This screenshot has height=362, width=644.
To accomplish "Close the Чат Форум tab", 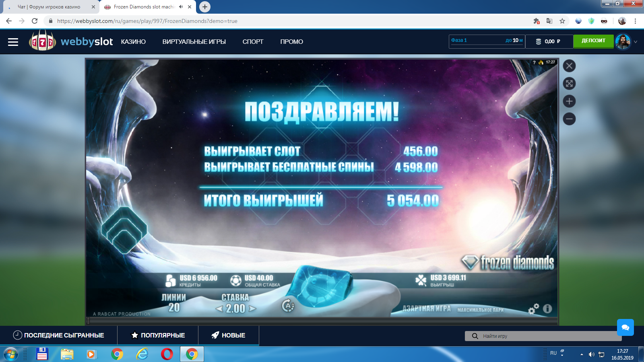I will click(93, 7).
